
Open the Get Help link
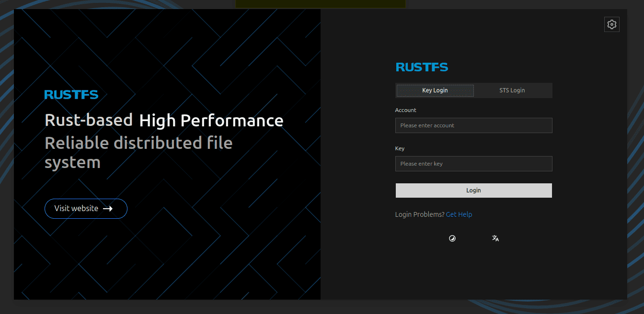click(459, 214)
